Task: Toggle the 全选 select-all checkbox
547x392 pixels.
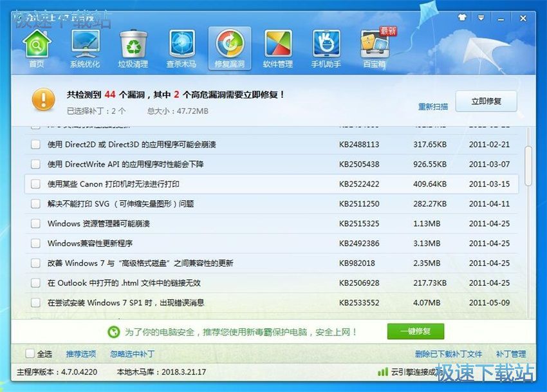Action: (x=30, y=353)
